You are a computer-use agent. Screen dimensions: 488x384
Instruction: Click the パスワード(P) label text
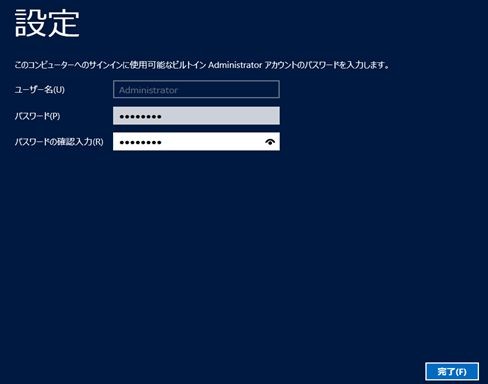point(37,116)
